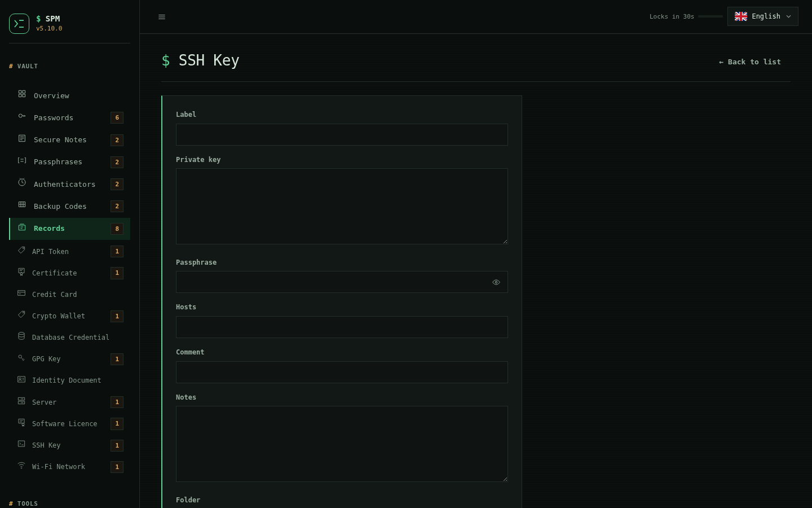Viewport: 812px width, 508px height.
Task: Click the Secure Notes icon
Action: pos(22,138)
